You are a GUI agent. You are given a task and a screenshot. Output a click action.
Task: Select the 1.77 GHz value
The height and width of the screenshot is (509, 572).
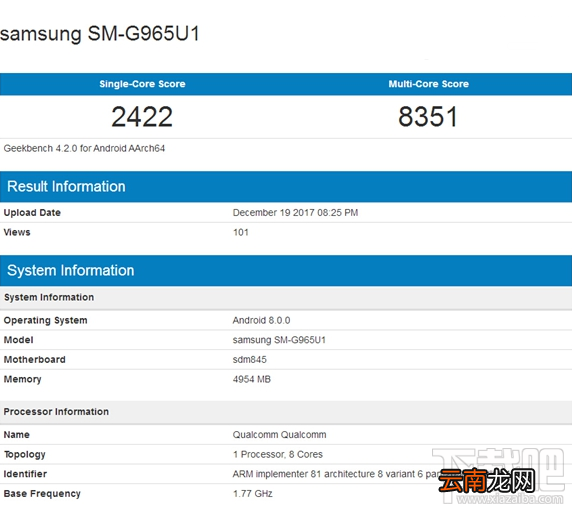(252, 494)
